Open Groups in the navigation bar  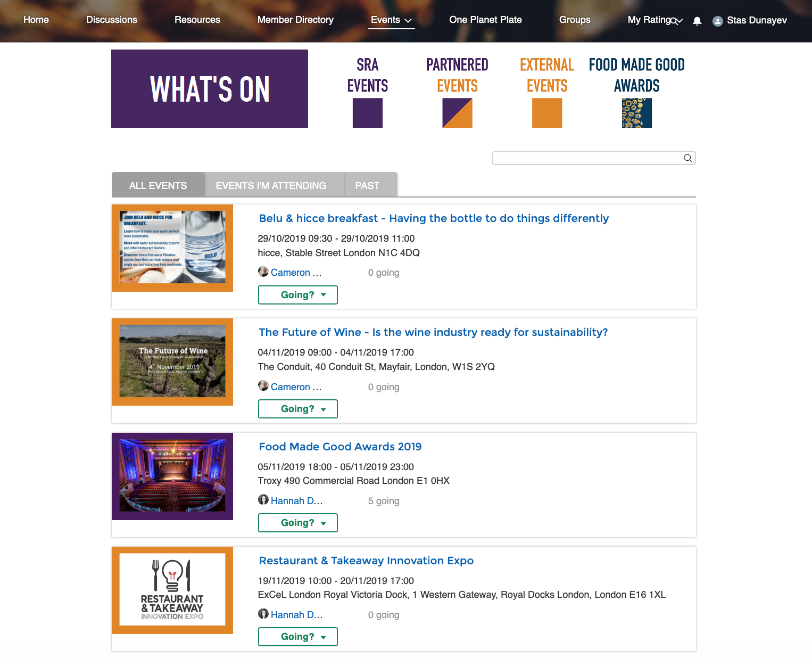[x=575, y=20]
